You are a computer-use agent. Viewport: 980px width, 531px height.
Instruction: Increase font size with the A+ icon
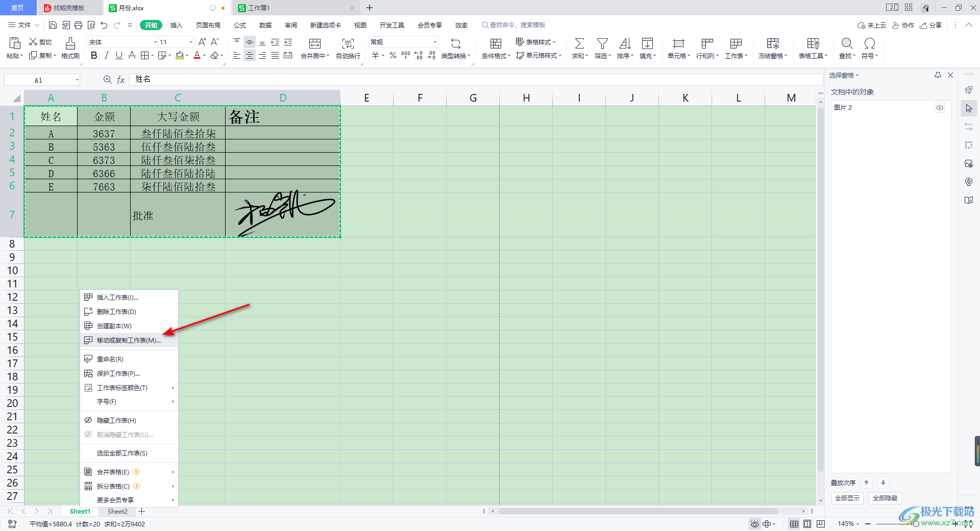[202, 42]
